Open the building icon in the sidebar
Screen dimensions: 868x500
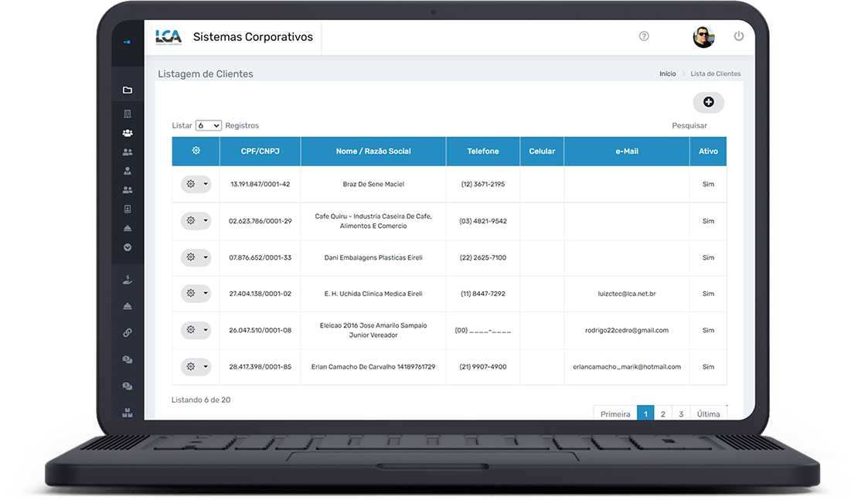pos(128,114)
